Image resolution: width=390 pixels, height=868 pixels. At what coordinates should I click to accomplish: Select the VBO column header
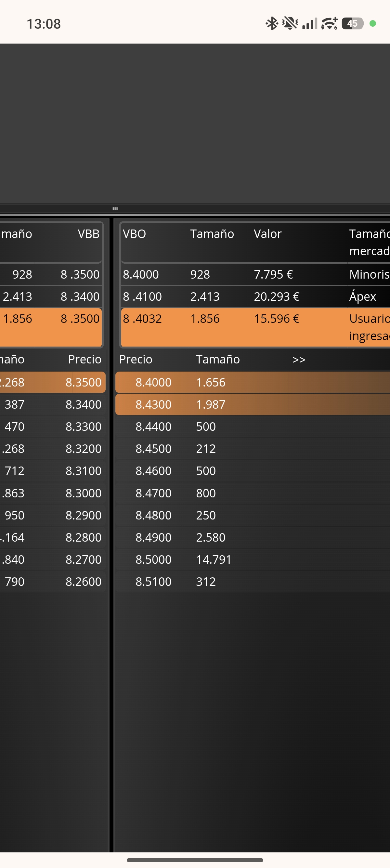pyautogui.click(x=134, y=234)
